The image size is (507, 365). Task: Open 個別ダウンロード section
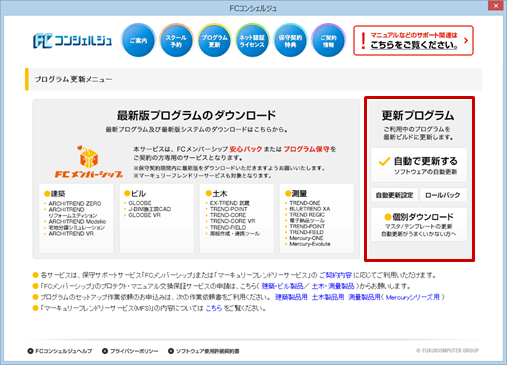pos(419,224)
